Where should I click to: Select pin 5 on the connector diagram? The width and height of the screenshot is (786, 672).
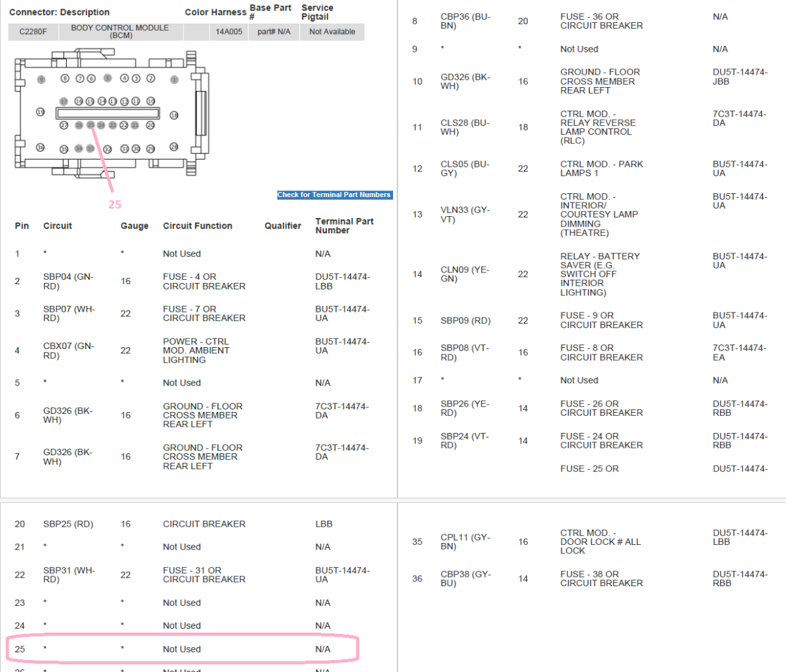[107, 79]
